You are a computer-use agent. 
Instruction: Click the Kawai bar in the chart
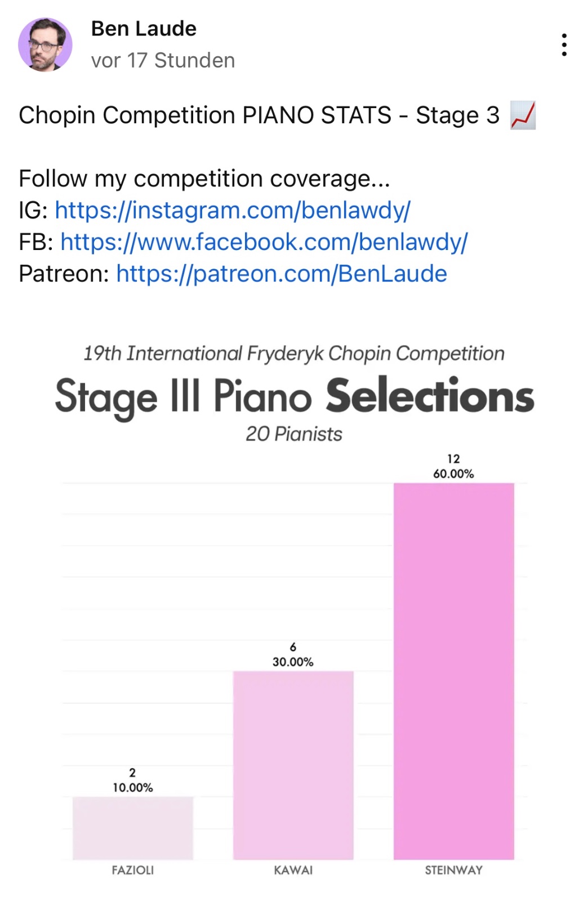click(x=293, y=765)
